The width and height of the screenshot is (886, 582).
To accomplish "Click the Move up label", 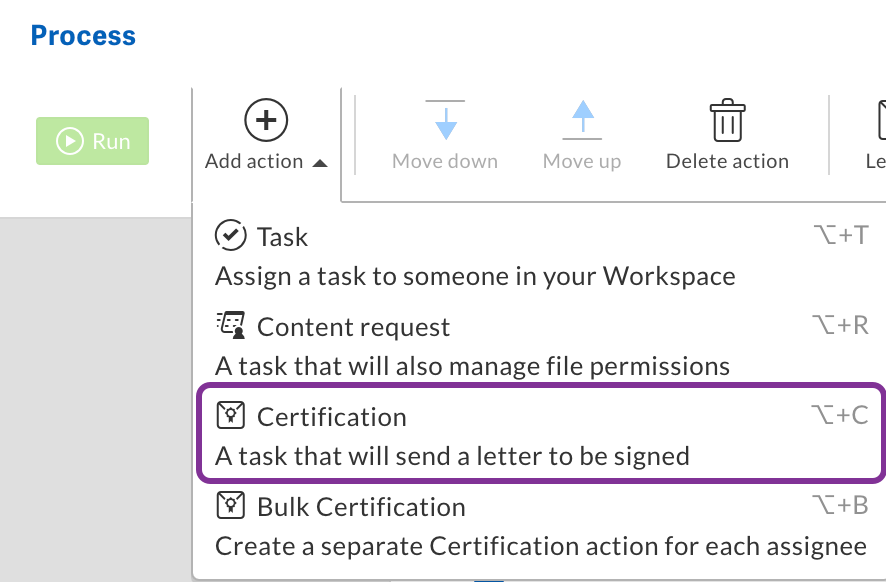I will pyautogui.click(x=582, y=161).
